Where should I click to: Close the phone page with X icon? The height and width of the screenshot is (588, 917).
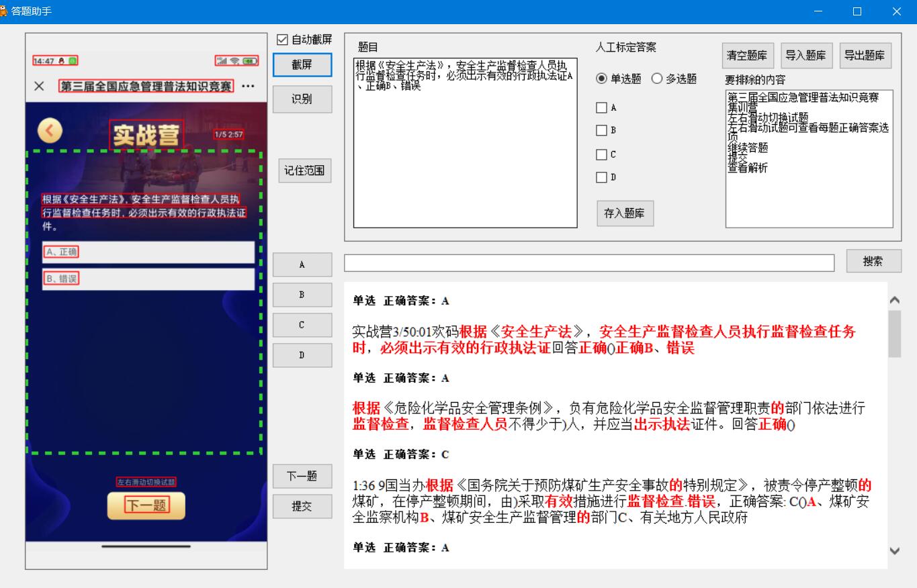click(x=39, y=87)
